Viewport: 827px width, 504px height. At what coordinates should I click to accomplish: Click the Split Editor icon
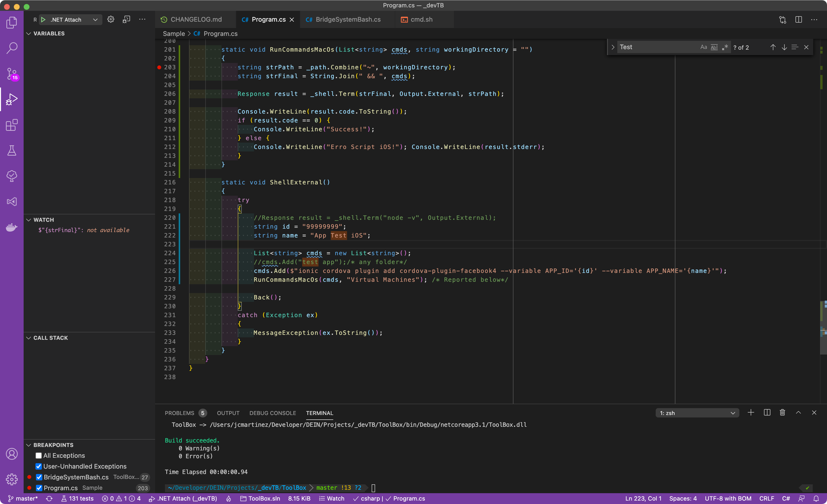coord(798,19)
